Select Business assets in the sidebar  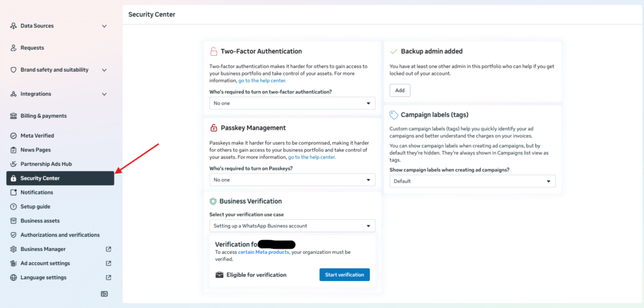[x=40, y=221]
